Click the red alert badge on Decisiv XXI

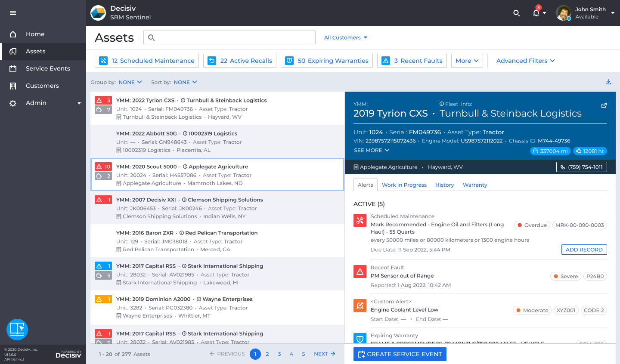click(103, 200)
